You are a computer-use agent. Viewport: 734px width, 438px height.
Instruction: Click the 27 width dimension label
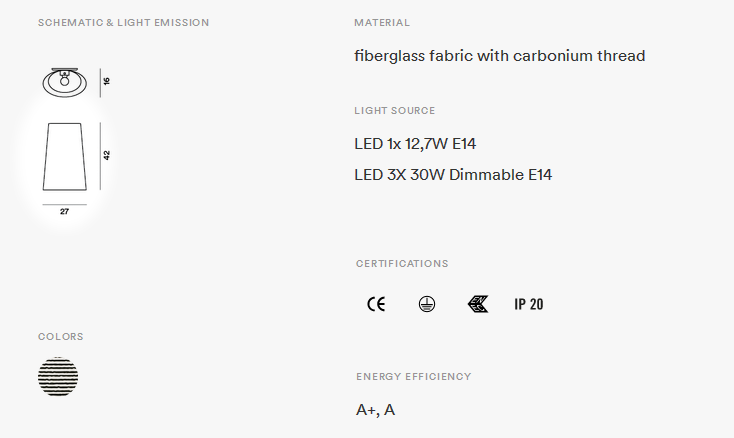point(65,212)
